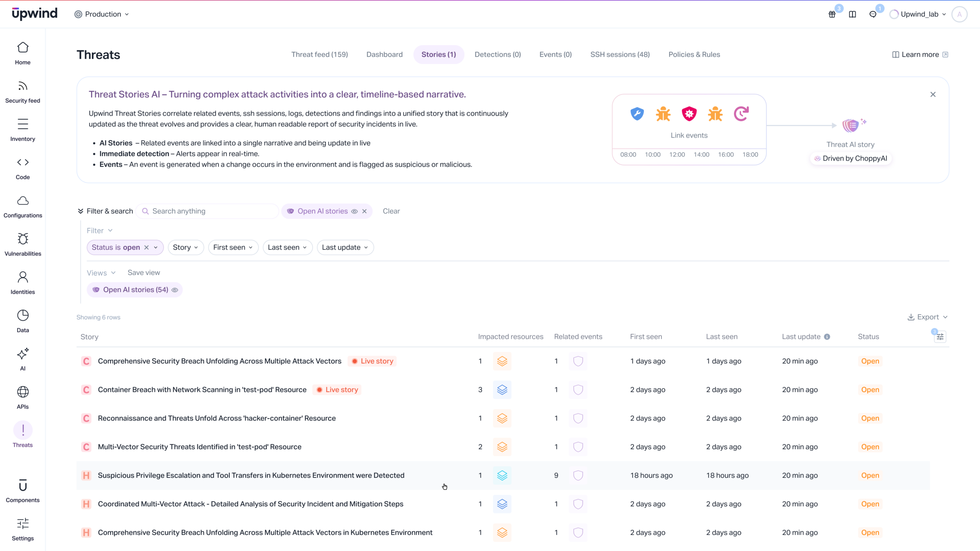Click the Save view button
The width and height of the screenshot is (980, 551).
coord(144,273)
